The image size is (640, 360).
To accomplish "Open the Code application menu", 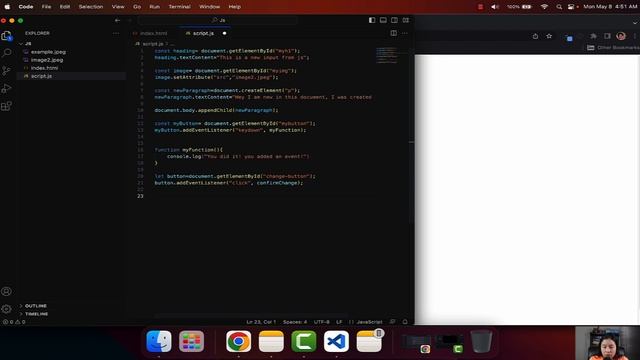I will point(26,7).
